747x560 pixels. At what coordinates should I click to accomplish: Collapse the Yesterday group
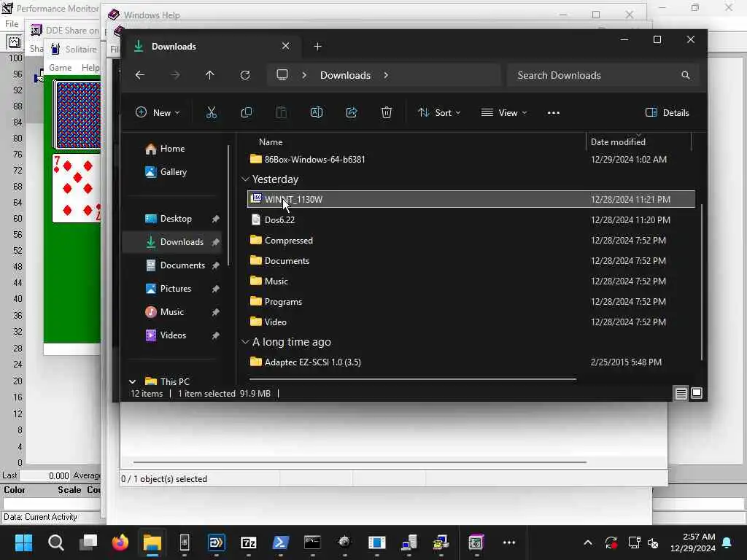coord(245,179)
